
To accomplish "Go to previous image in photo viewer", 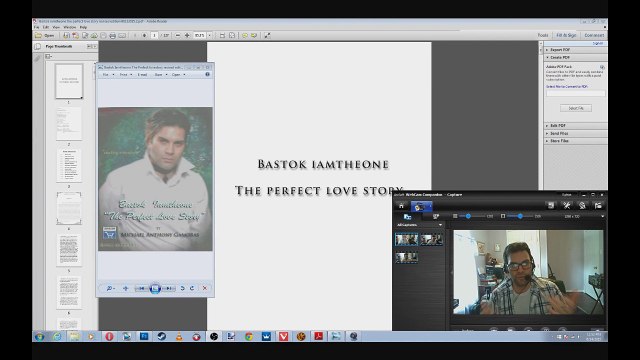I will [141, 288].
